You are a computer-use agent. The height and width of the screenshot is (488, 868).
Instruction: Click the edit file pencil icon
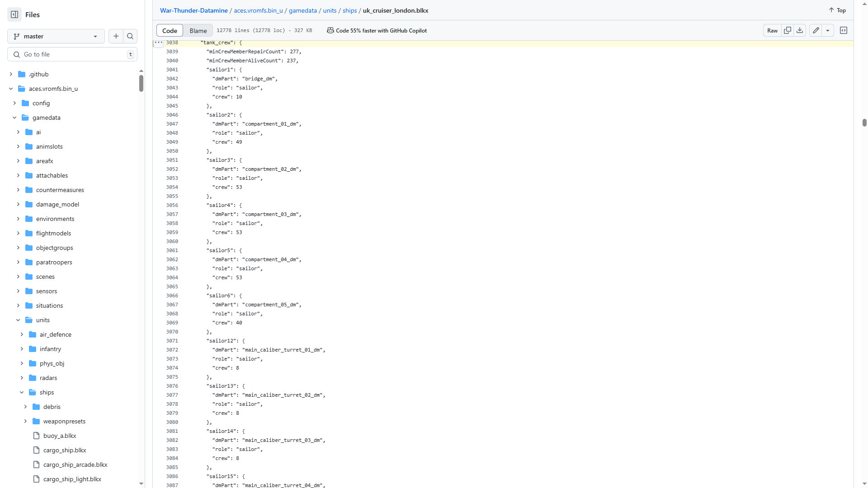click(x=816, y=30)
